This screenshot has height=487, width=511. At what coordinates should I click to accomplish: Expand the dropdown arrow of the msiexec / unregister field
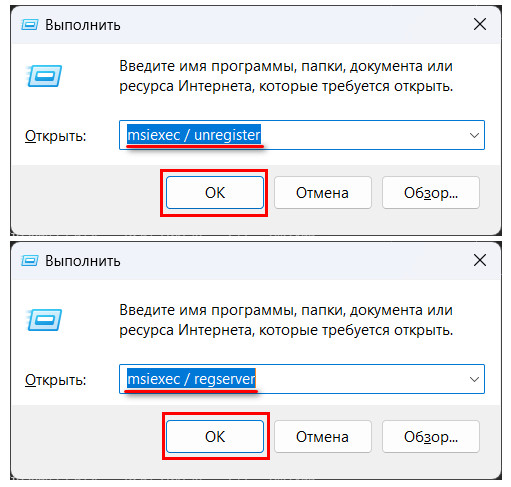474,135
